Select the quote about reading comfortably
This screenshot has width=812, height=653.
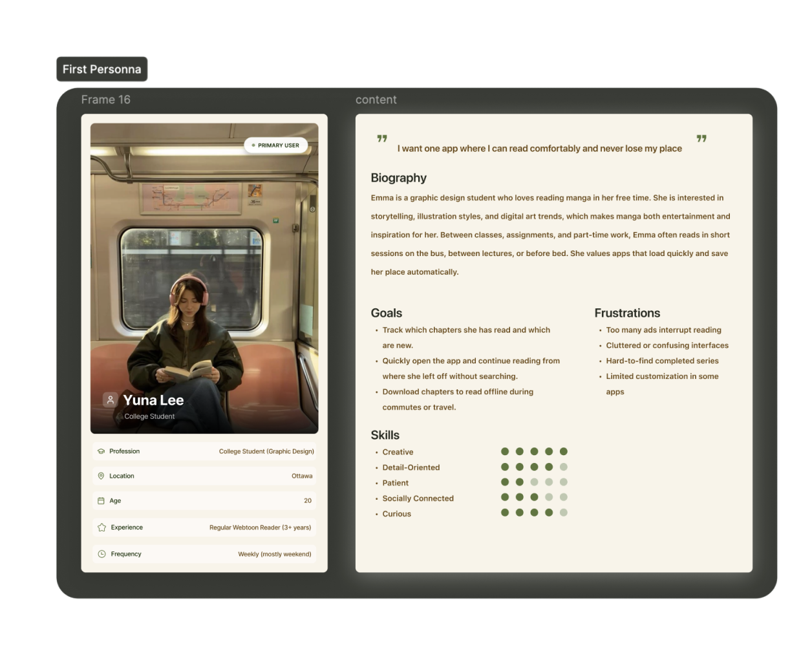point(539,149)
